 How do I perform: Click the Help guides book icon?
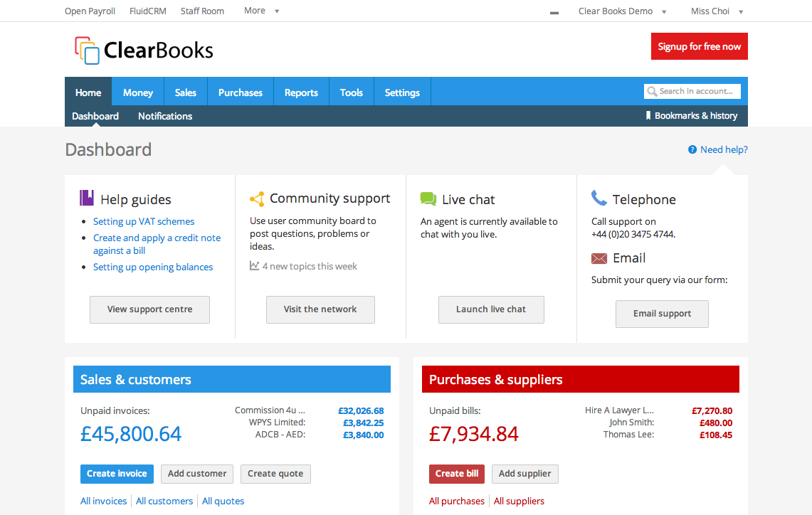[87, 198]
